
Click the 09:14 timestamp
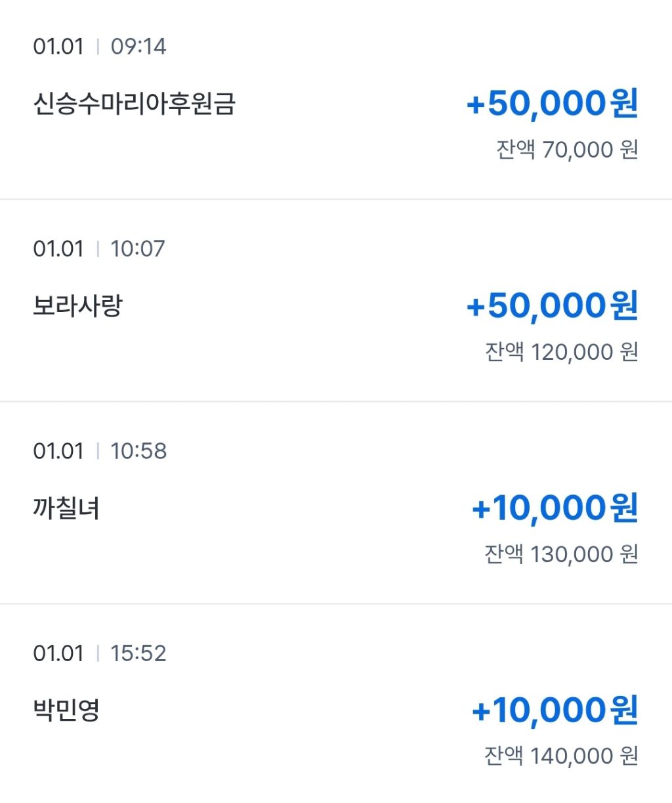point(138,47)
